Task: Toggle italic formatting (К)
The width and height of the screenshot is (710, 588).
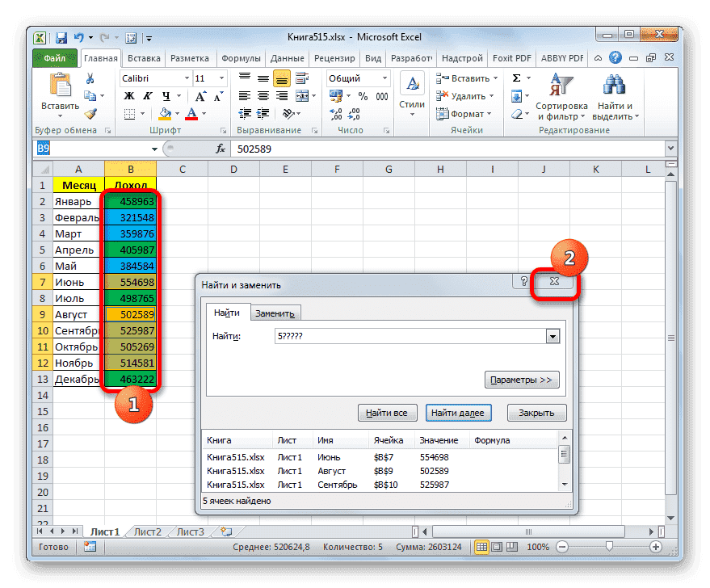Action: pos(146,95)
